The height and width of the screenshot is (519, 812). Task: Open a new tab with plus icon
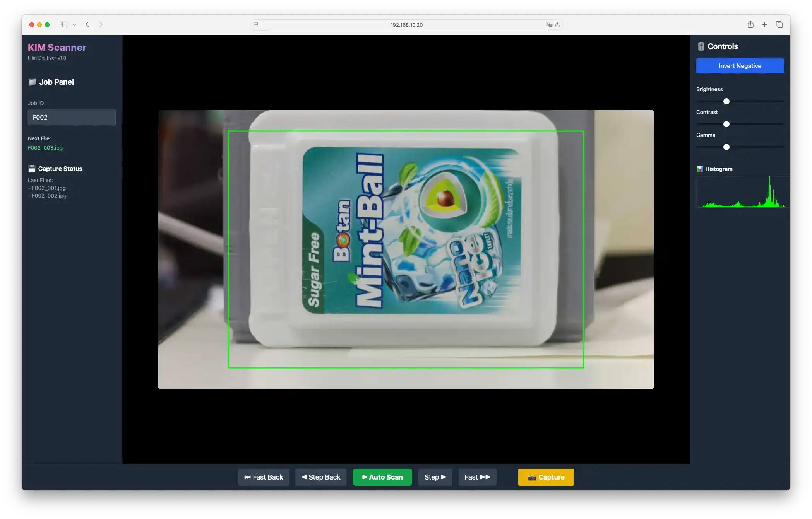[x=764, y=24]
